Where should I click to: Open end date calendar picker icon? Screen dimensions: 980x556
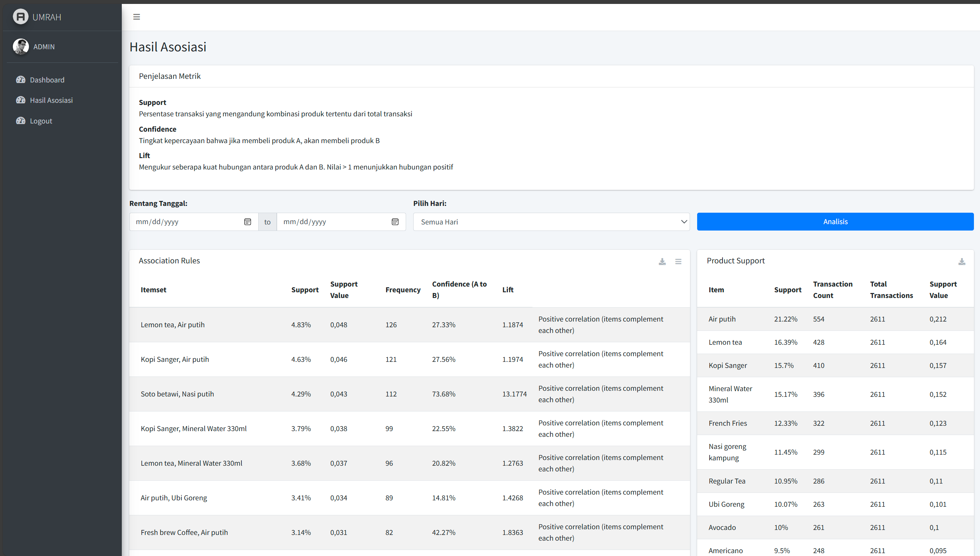pyautogui.click(x=395, y=222)
